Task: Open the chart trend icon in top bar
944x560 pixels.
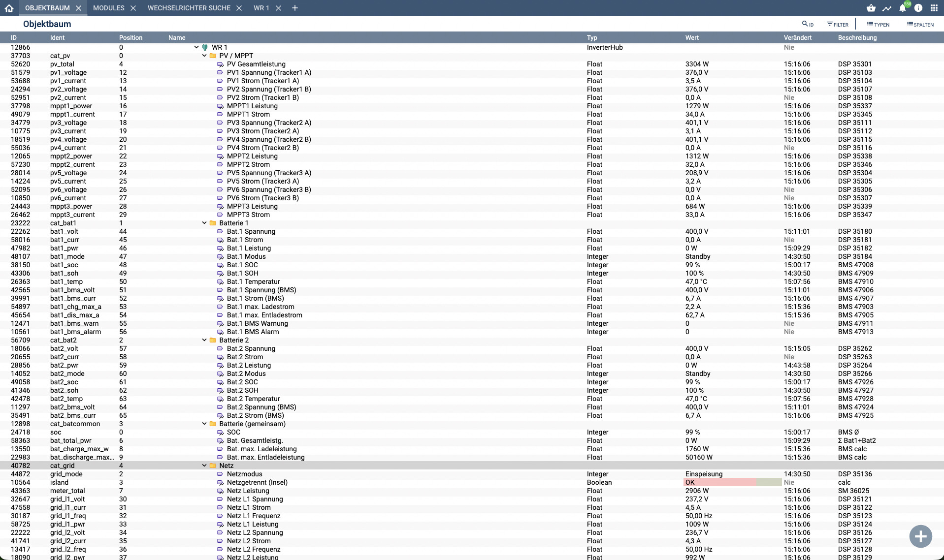Action: coord(887,8)
